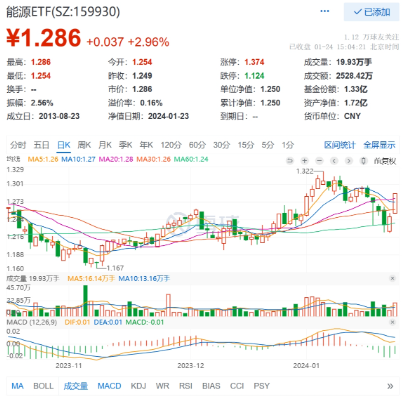
Task: Click the 成立日 value 2013-08-23
Action: click(59, 116)
